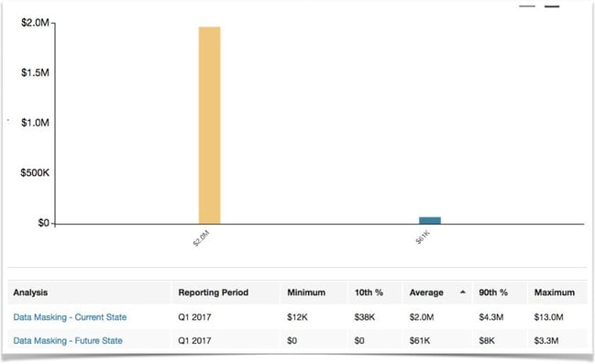Image resolution: width=595 pixels, height=364 pixels.
Task: Sort by 90th % column header
Action: [x=493, y=292]
